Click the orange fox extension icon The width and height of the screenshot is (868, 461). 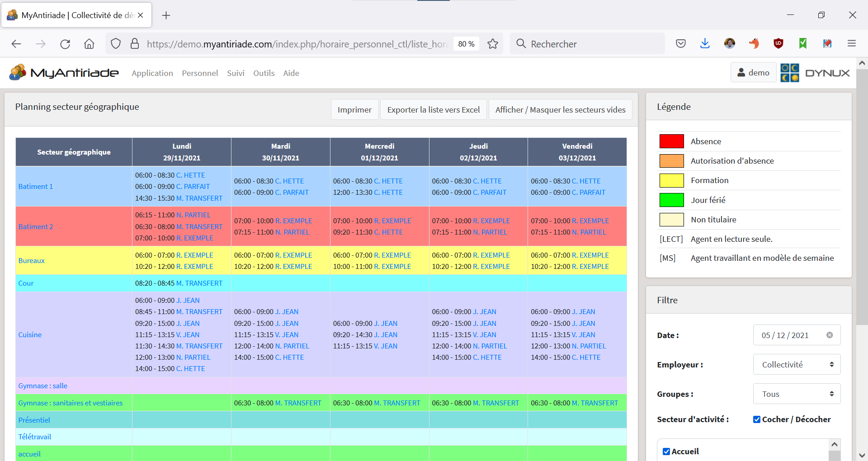point(754,44)
